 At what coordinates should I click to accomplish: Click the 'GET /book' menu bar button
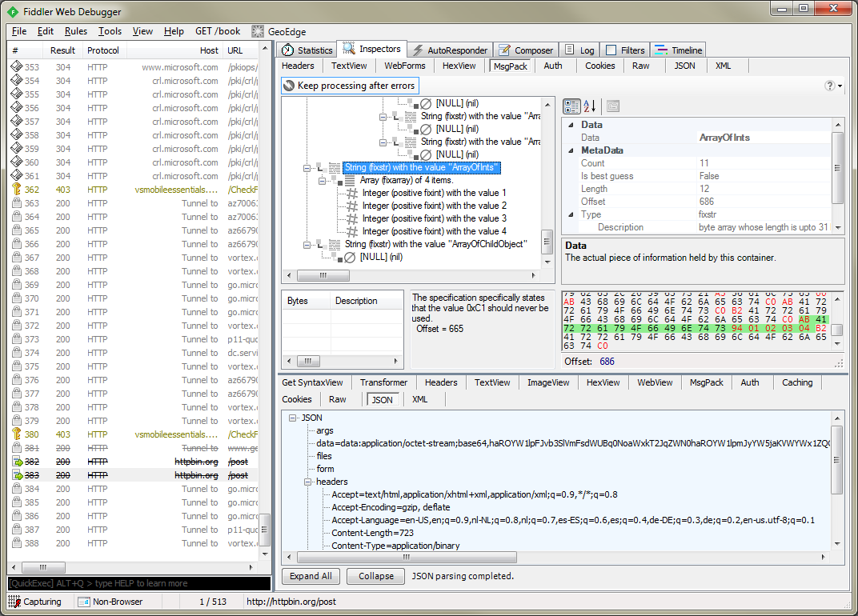tap(218, 31)
